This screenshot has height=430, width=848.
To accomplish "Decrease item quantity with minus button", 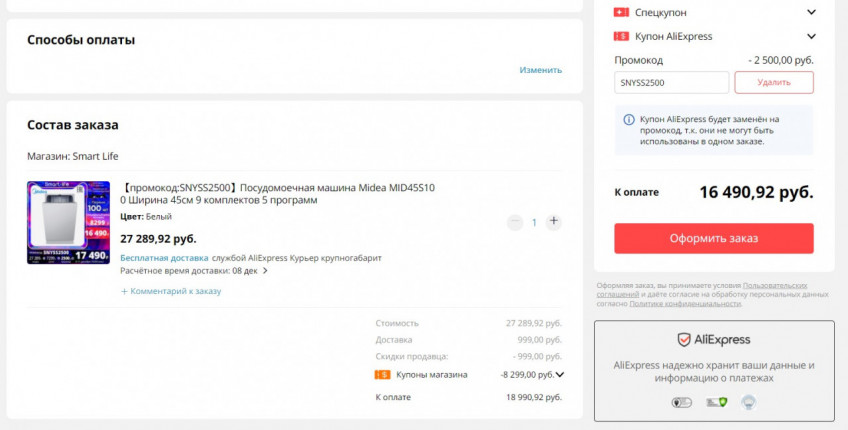I will (515, 222).
